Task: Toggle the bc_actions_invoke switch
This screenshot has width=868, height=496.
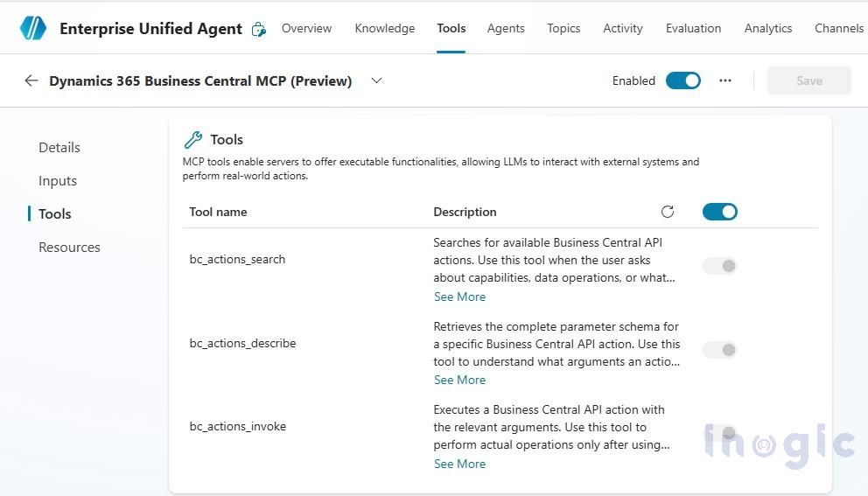Action: coord(719,433)
